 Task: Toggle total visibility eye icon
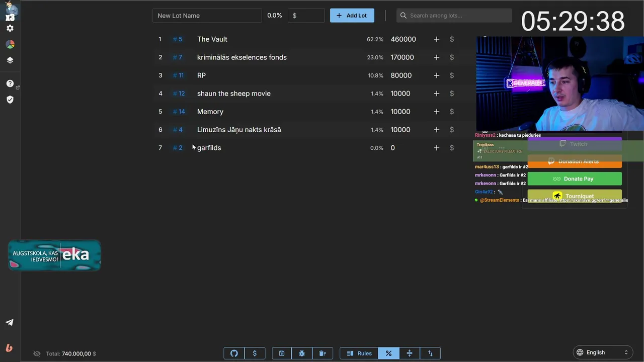(37, 354)
